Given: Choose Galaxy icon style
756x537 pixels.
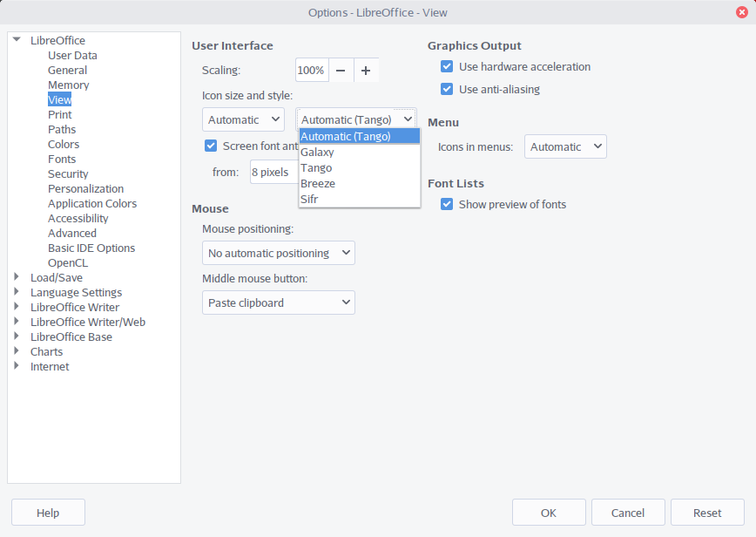Looking at the screenshot, I should tap(359, 152).
